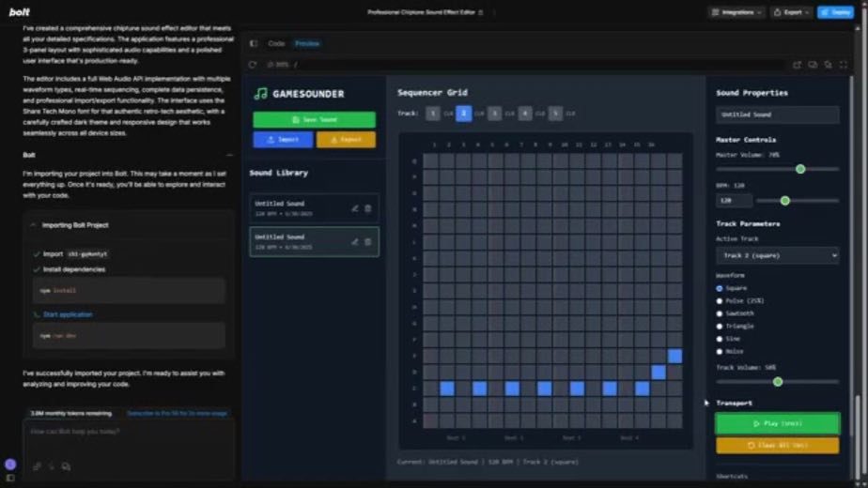Click the Track Volume slider handle
The image size is (868, 488).
pyautogui.click(x=778, y=382)
